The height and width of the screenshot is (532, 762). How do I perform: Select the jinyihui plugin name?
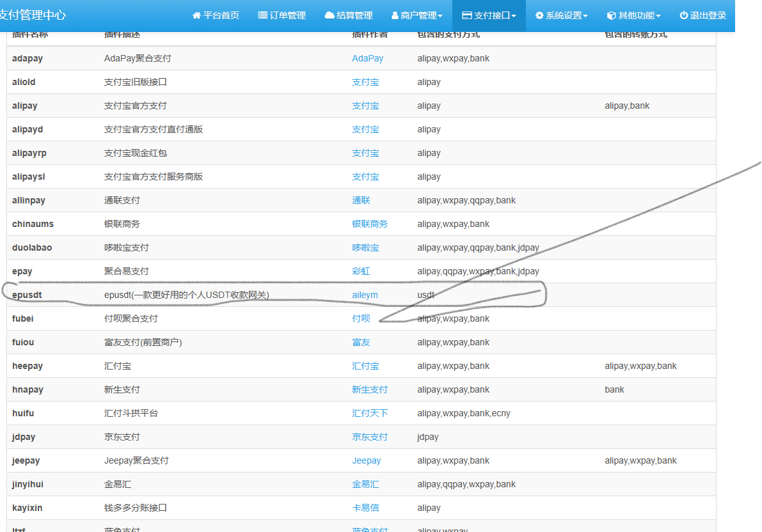[x=28, y=485]
